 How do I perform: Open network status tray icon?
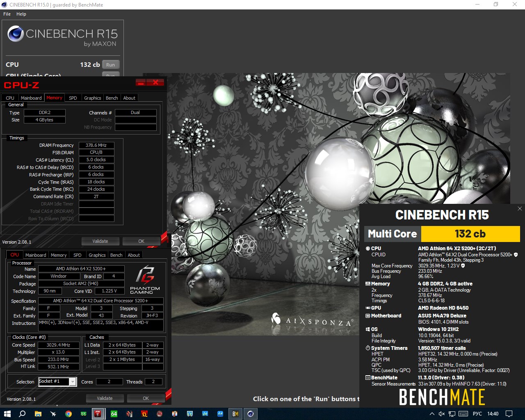[452, 414]
